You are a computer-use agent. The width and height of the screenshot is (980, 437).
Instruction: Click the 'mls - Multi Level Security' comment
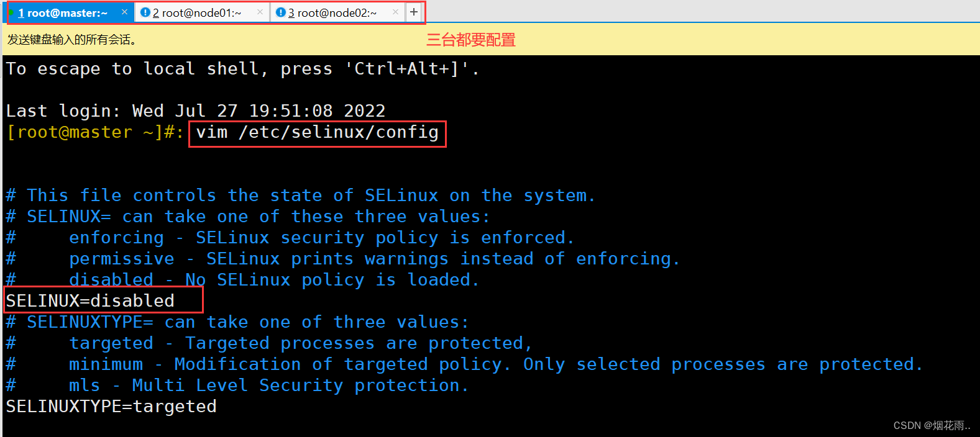coord(237,385)
